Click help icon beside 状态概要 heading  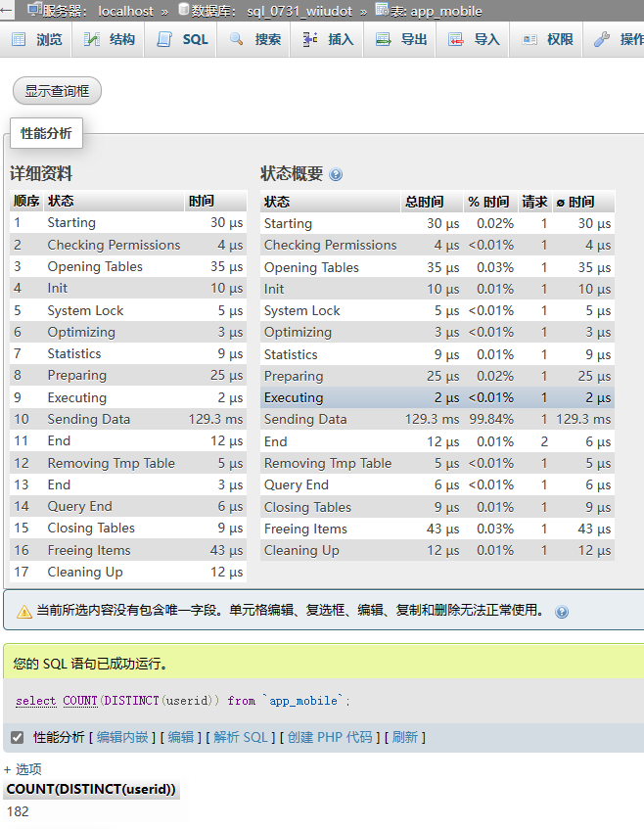[x=336, y=175]
